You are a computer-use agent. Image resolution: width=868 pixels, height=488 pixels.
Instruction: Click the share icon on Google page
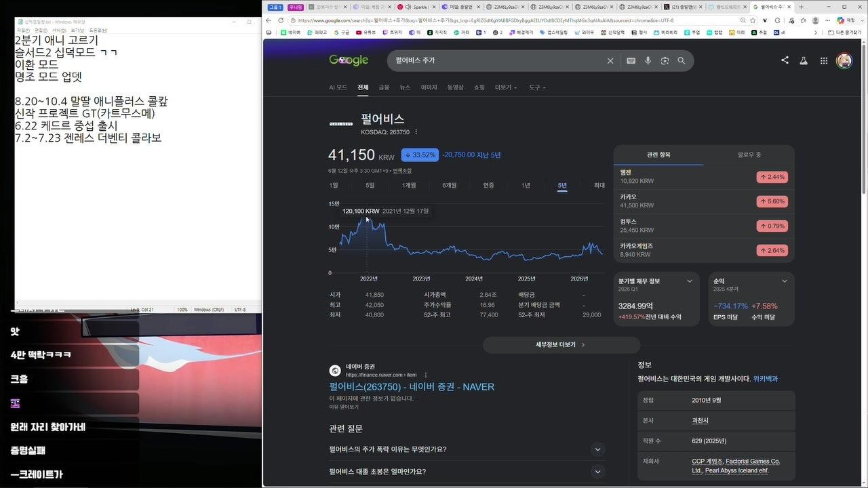coord(785,60)
